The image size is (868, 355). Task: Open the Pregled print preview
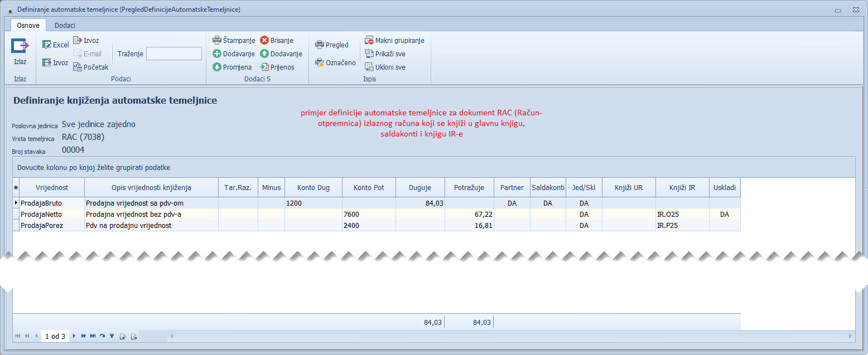320,45
